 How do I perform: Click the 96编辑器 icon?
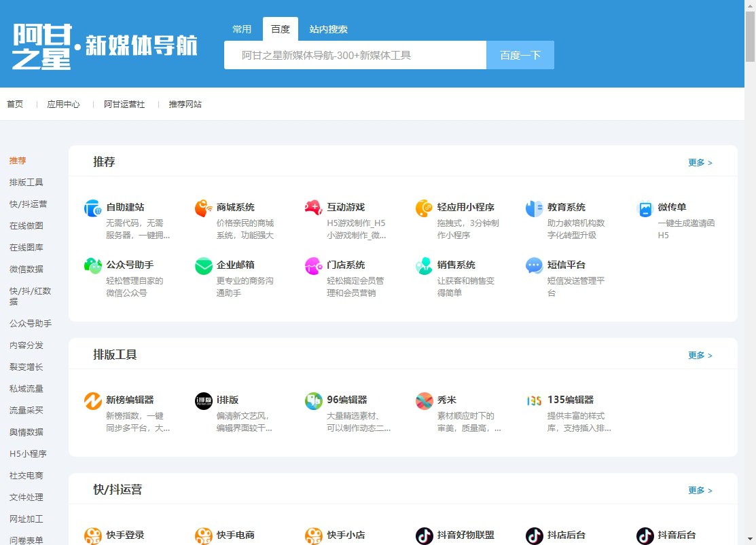(x=313, y=401)
